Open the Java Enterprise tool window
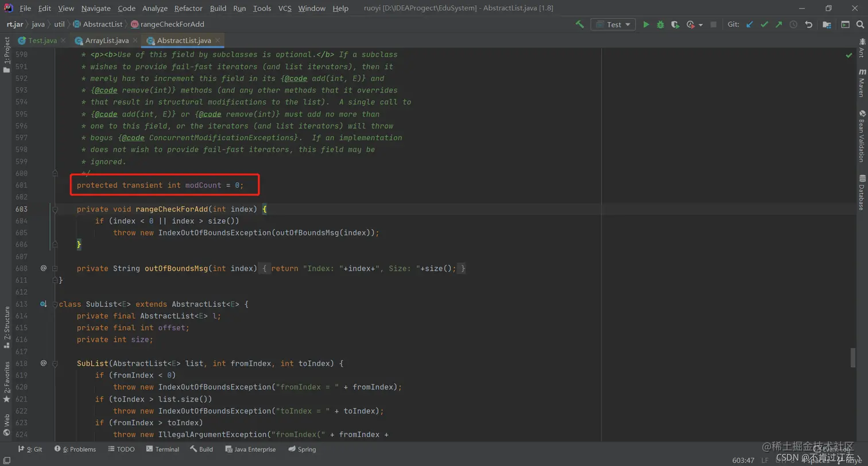Image resolution: width=868 pixels, height=466 pixels. click(x=250, y=449)
